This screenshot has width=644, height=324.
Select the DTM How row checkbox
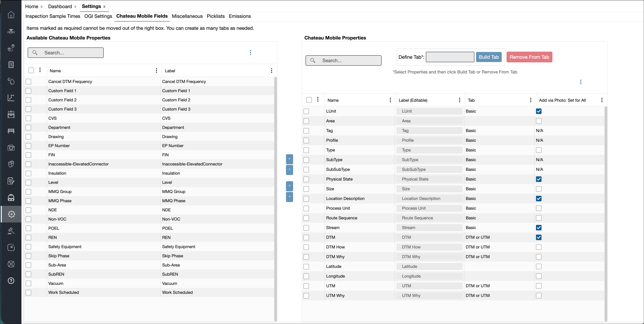click(x=306, y=247)
